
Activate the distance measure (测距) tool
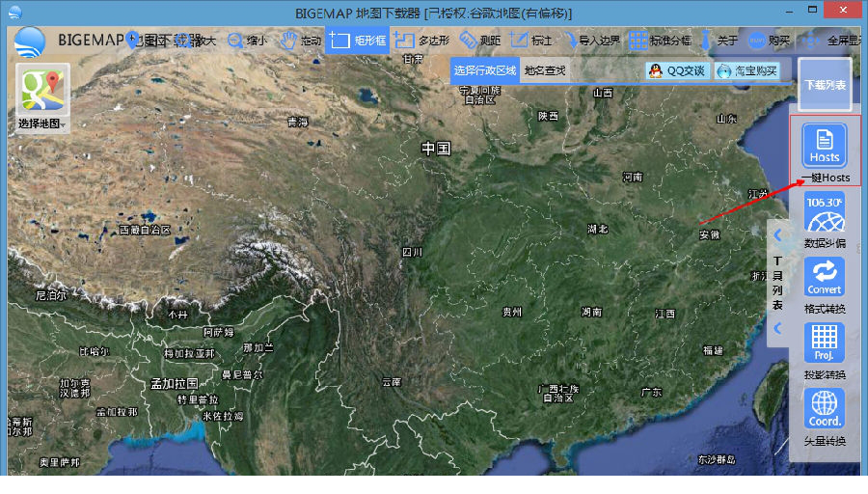click(x=480, y=41)
